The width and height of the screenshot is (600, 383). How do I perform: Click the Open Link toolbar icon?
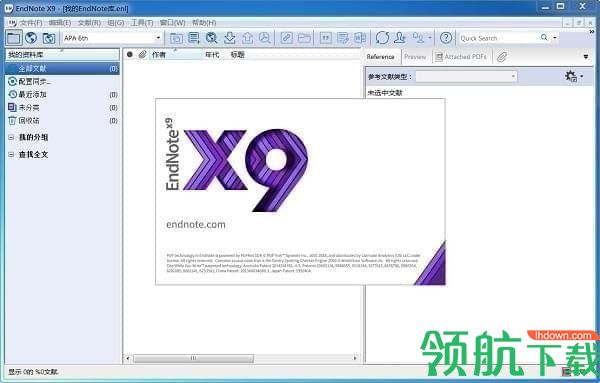click(286, 38)
